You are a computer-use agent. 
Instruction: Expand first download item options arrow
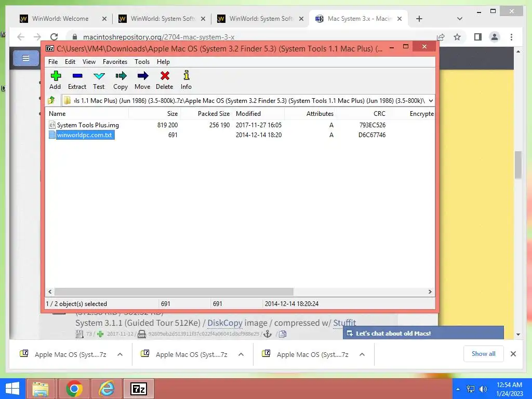pyautogui.click(x=120, y=354)
